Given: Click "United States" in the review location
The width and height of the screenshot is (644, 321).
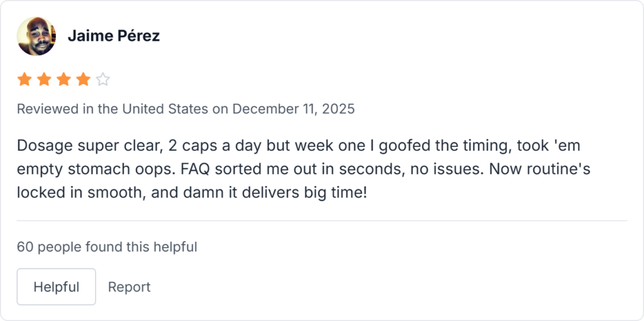Looking at the screenshot, I should point(165,109).
